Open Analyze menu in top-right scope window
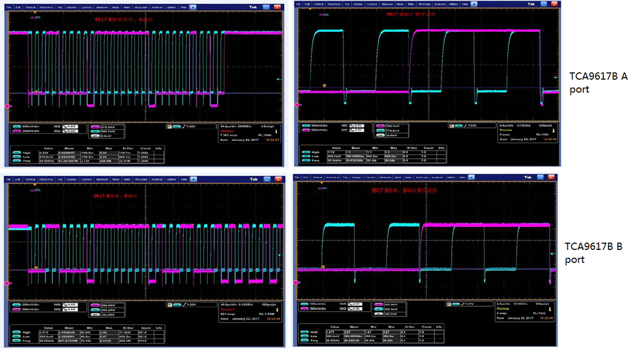The height and width of the screenshot is (353, 644). click(439, 4)
